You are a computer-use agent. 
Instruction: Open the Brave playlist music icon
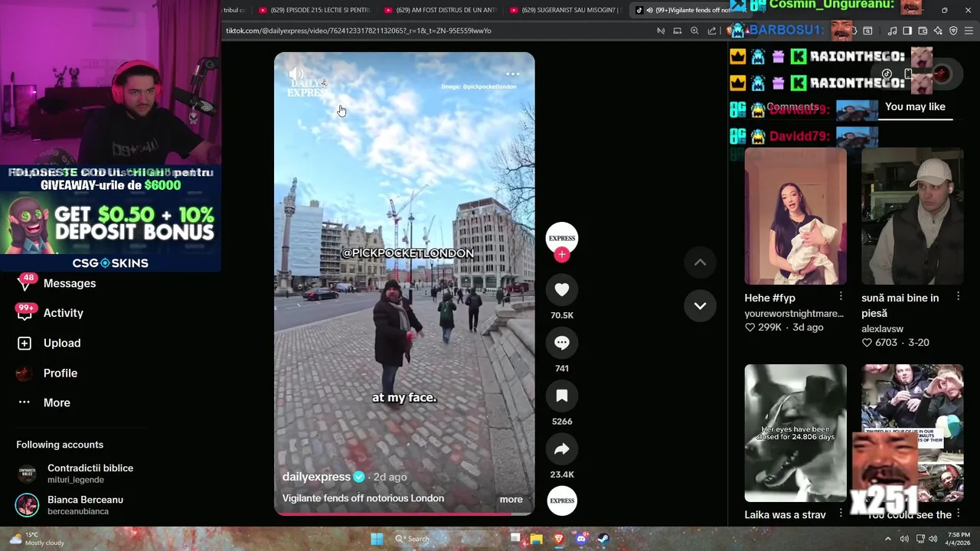click(892, 31)
